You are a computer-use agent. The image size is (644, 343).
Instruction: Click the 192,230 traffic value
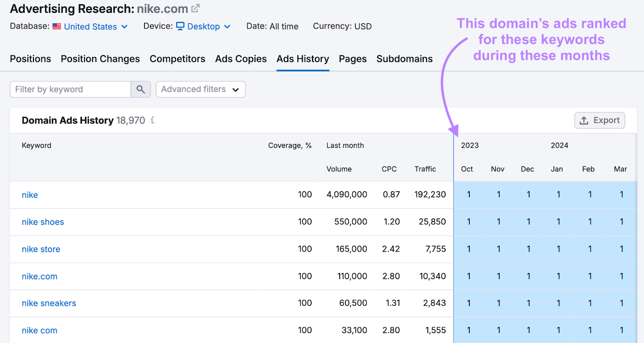click(430, 195)
